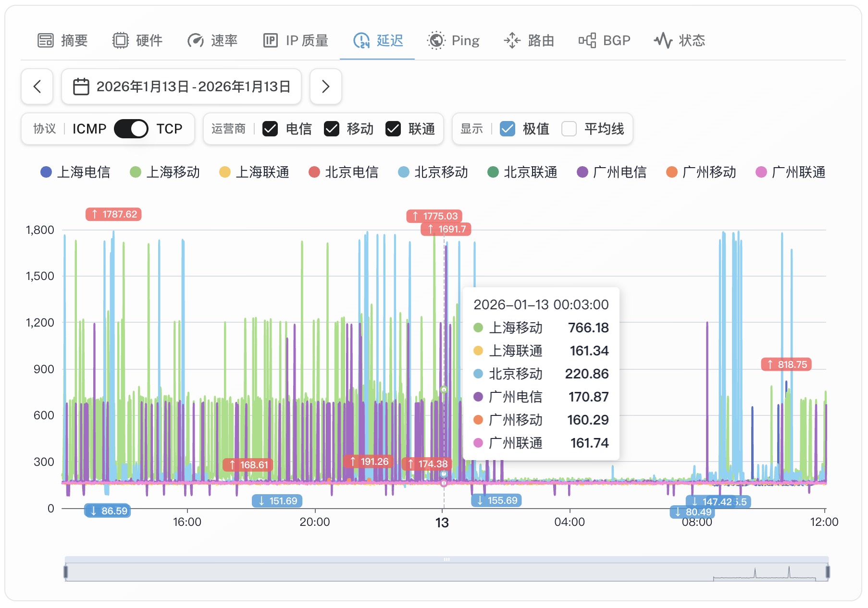Open the BGP tab

click(x=604, y=40)
